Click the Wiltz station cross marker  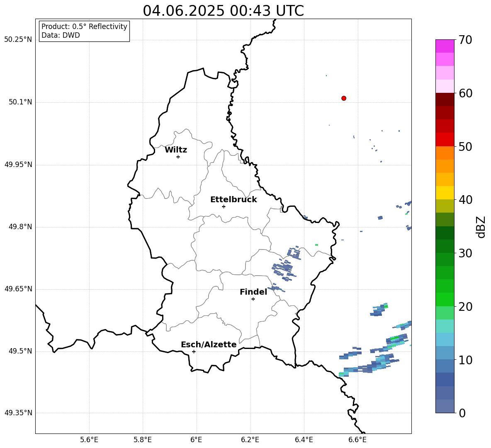click(178, 157)
